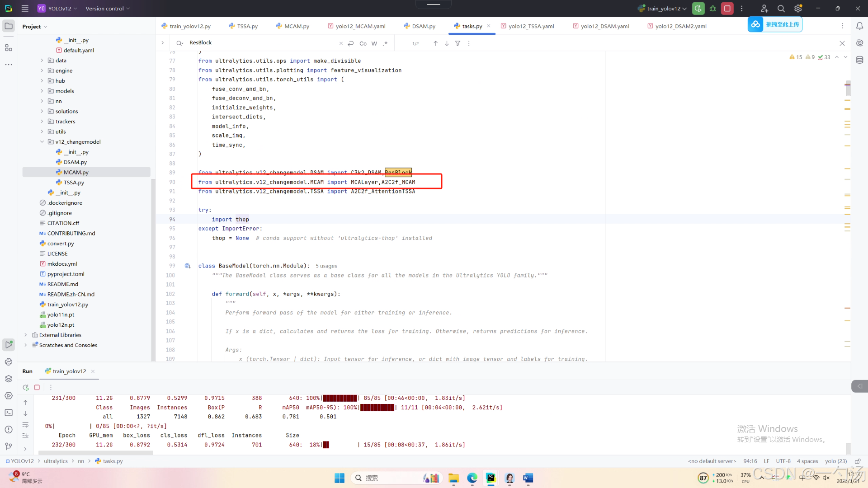Switch to the DSAM.py editor tab
The width and height of the screenshot is (868, 488).
click(423, 26)
